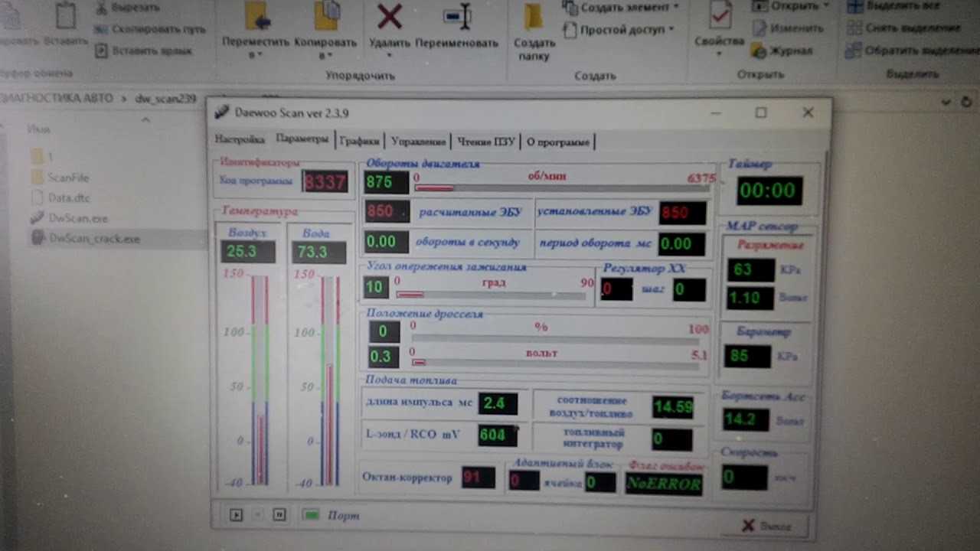Toggle the green Порт connection indicator
This screenshot has width=980, height=551.
(311, 515)
